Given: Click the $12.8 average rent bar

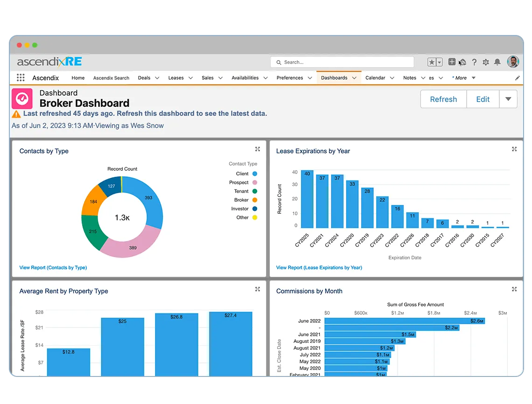Looking at the screenshot, I should (x=69, y=362).
